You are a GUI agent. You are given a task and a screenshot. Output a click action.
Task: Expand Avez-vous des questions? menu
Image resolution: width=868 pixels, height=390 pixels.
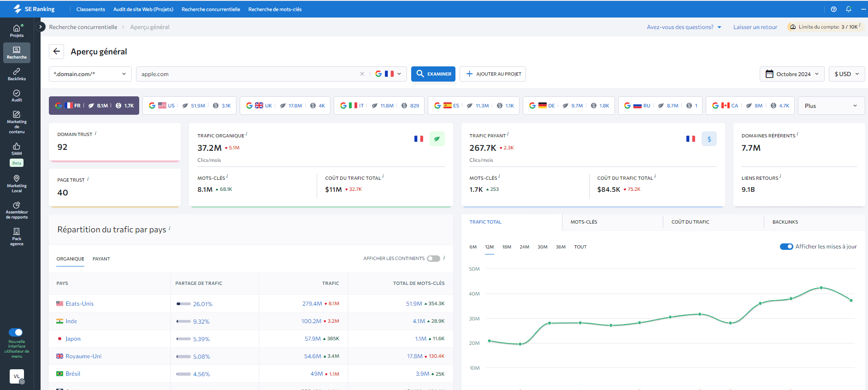pyautogui.click(x=684, y=27)
